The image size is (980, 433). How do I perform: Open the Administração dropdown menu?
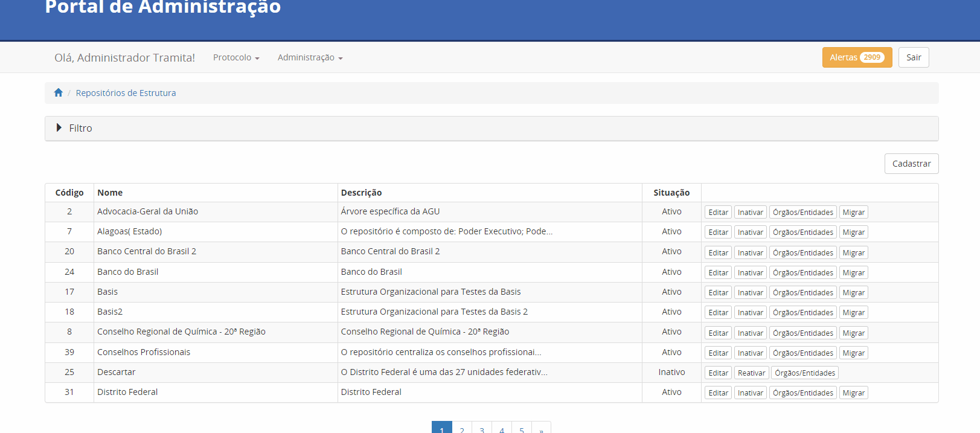(310, 57)
